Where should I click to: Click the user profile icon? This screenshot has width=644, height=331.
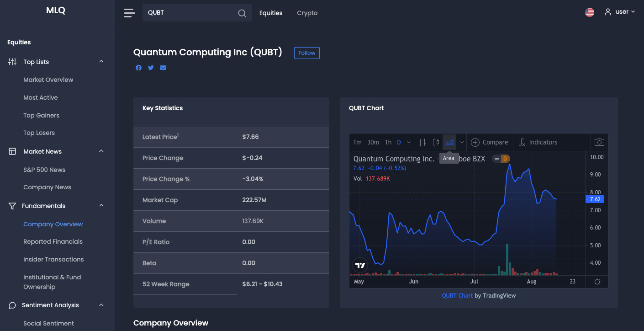coord(608,12)
